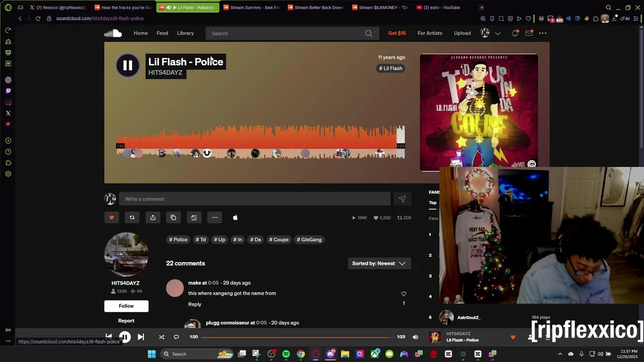
Task: Toggle shuffle in the player bar
Action: click(162, 337)
